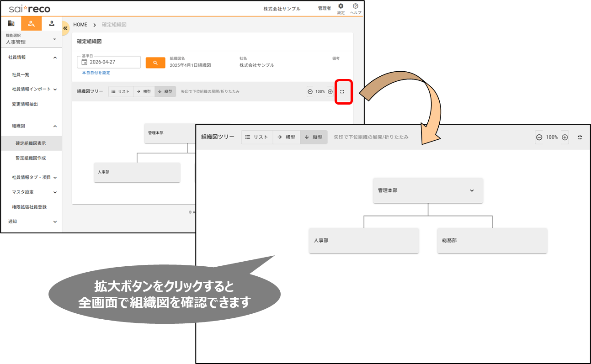Open 社員一覧 in the sidebar

(21, 74)
